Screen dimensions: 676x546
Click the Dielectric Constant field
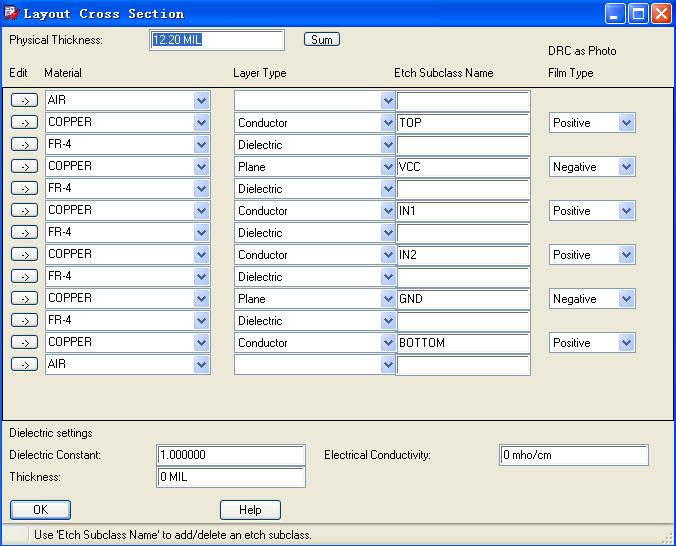tap(231, 455)
